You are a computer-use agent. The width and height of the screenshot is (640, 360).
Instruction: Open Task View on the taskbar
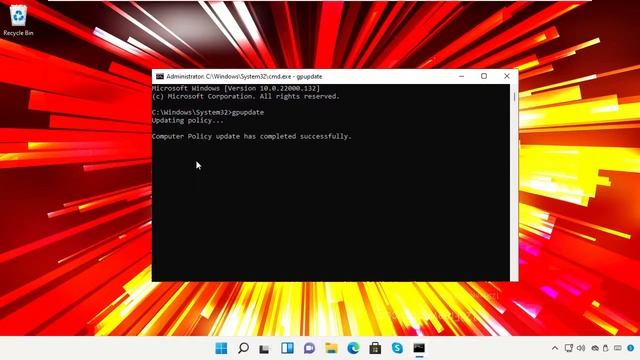tap(264, 349)
